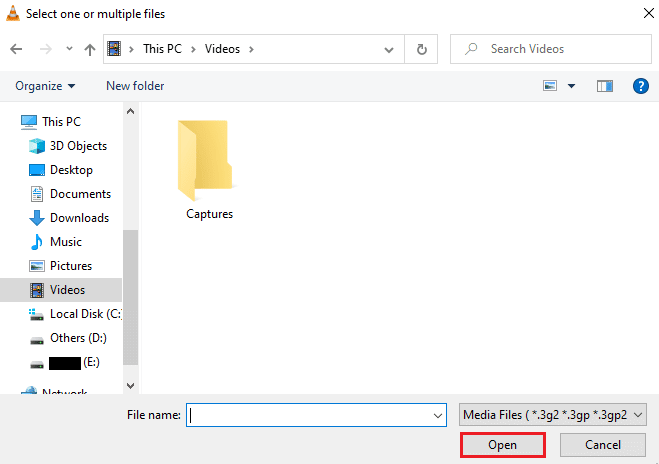659x464 pixels.
Task: Click the Desktop icon in sidebar
Action: pyautogui.click(x=37, y=170)
